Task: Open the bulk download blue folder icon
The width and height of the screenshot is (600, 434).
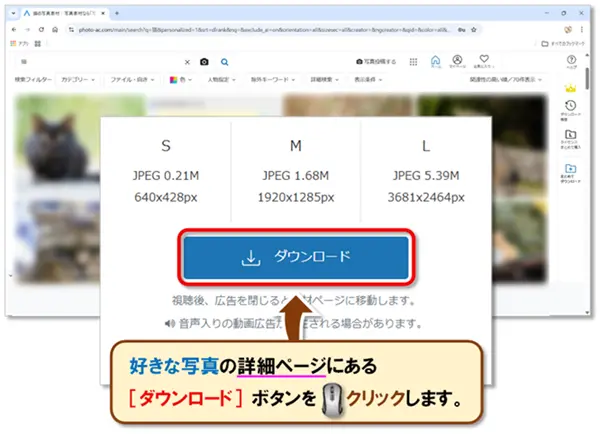Action: [x=571, y=173]
